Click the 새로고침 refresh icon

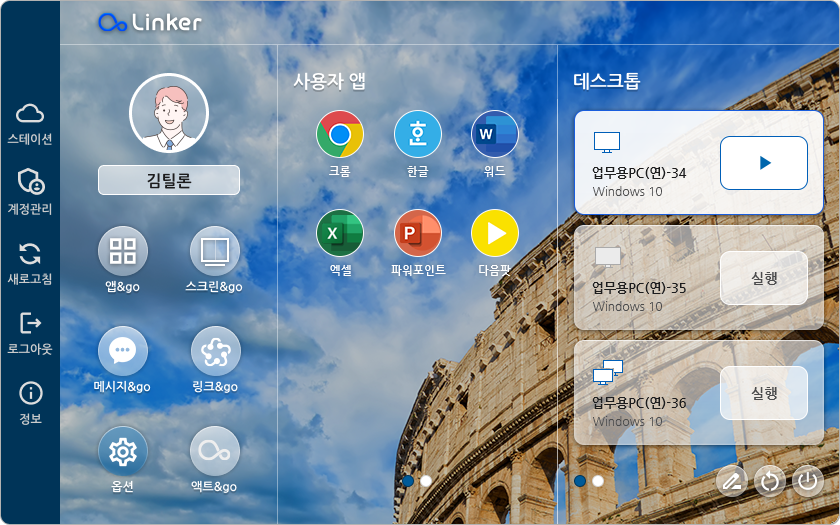tap(30, 253)
